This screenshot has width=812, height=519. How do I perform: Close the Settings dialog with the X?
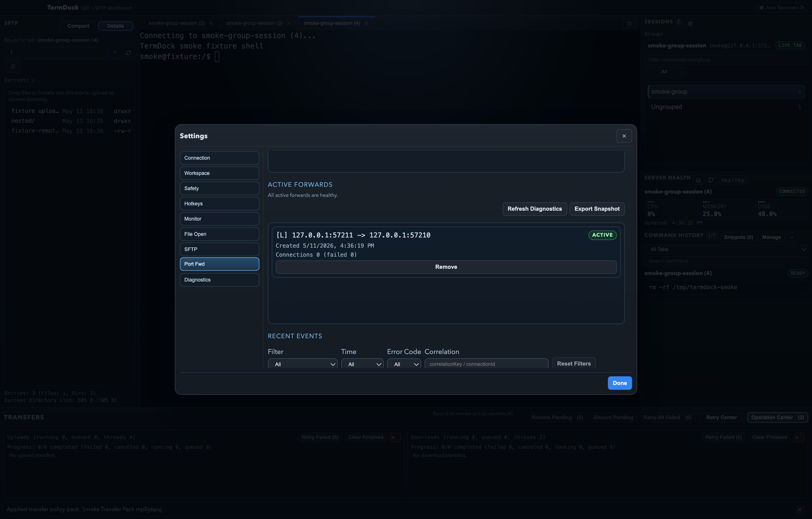click(x=624, y=136)
